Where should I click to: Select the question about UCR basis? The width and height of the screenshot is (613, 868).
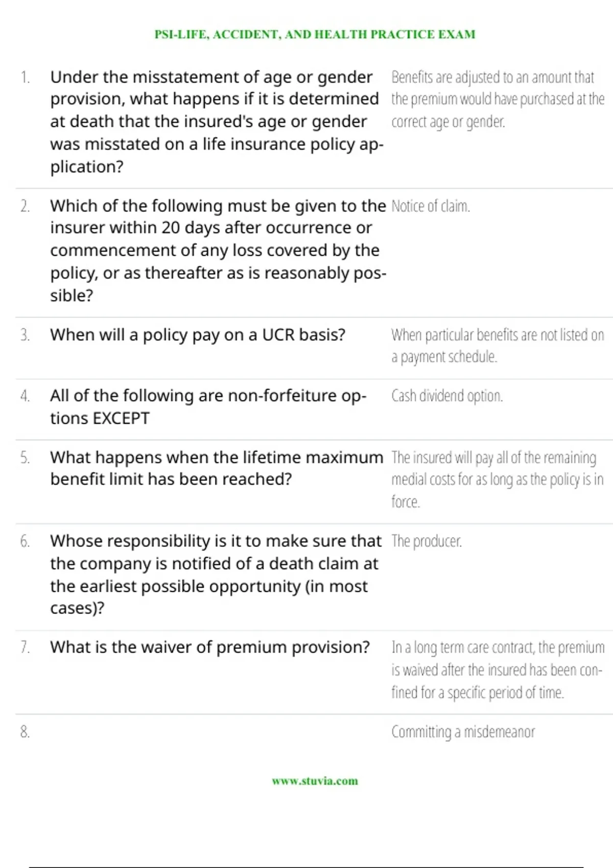point(198,335)
